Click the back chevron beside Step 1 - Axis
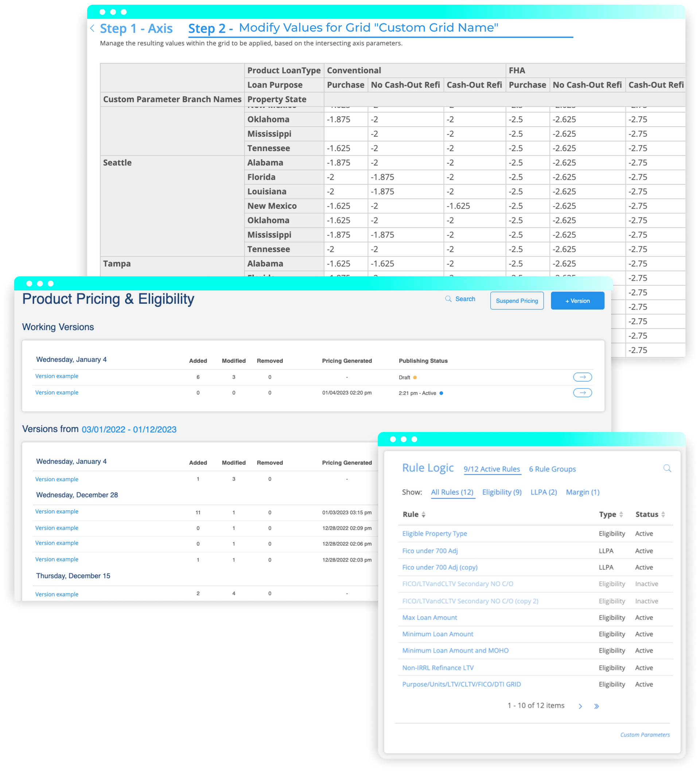 pyautogui.click(x=92, y=28)
